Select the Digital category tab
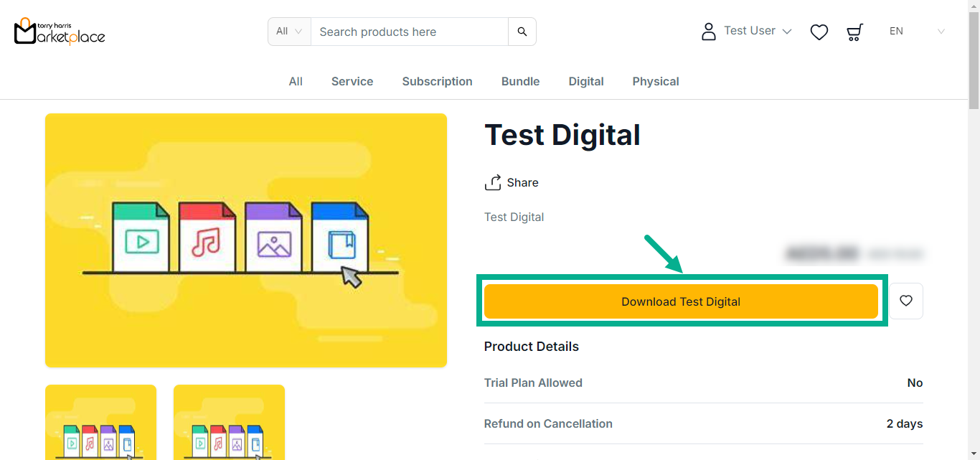The height and width of the screenshot is (460, 980). [x=586, y=82]
